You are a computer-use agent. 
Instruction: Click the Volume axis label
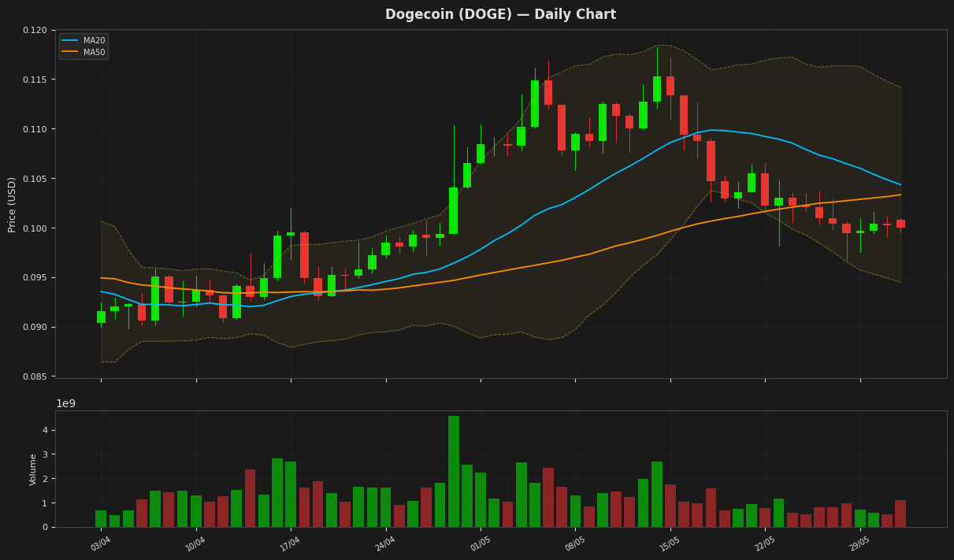point(34,469)
